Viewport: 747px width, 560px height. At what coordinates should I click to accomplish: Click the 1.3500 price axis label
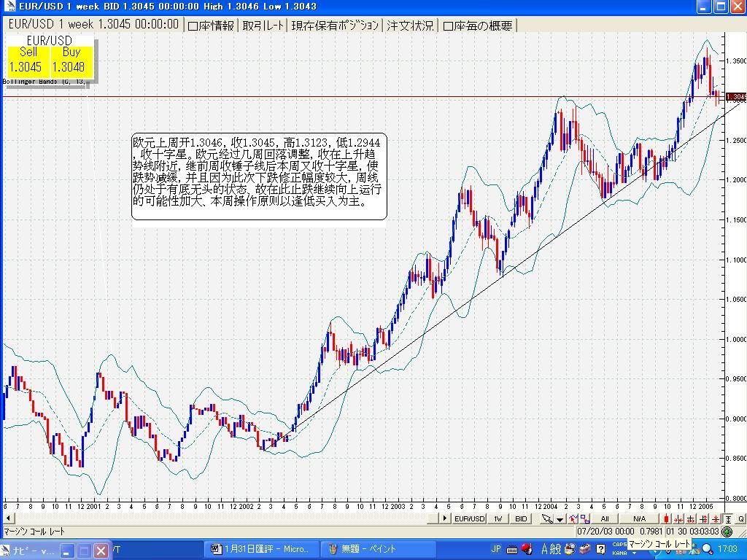point(737,61)
